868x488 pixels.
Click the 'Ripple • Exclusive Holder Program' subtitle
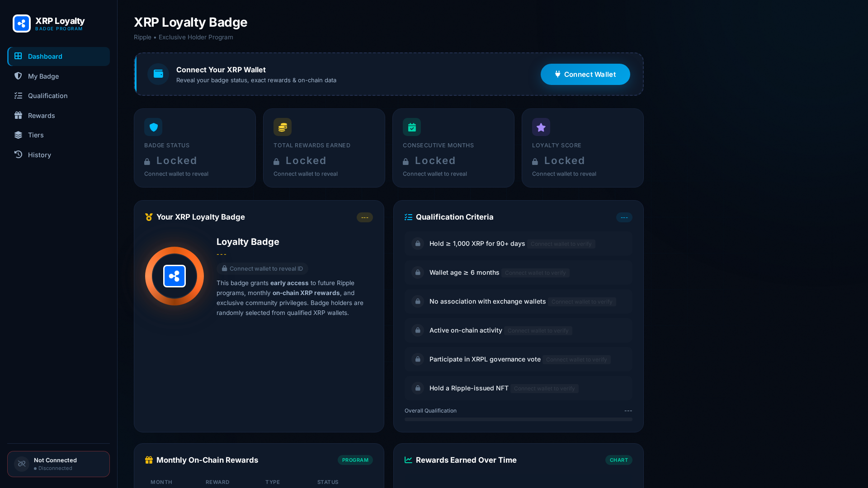184,37
